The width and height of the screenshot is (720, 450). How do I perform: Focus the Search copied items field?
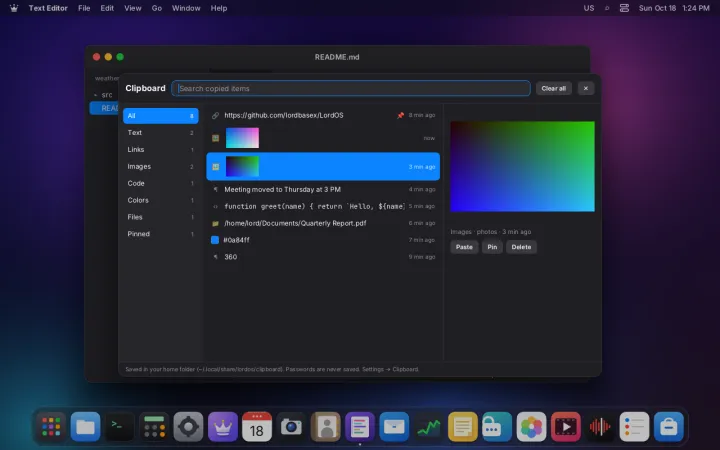351,89
